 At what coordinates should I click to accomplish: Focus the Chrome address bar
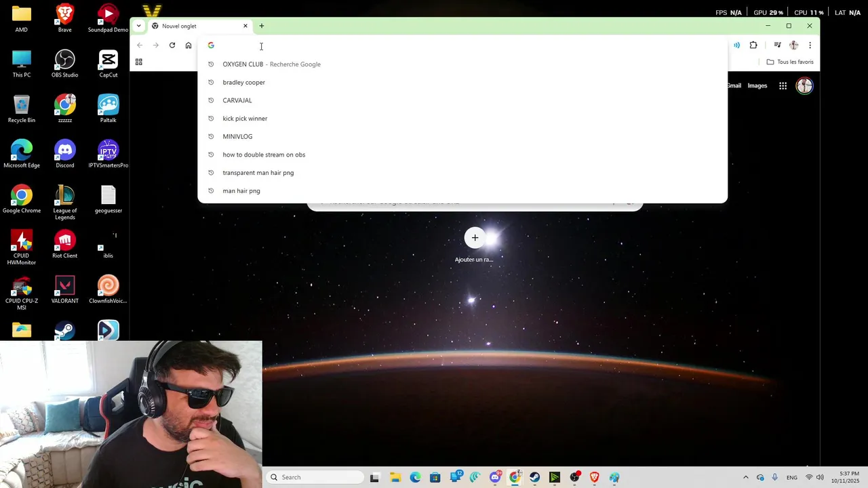click(x=462, y=45)
